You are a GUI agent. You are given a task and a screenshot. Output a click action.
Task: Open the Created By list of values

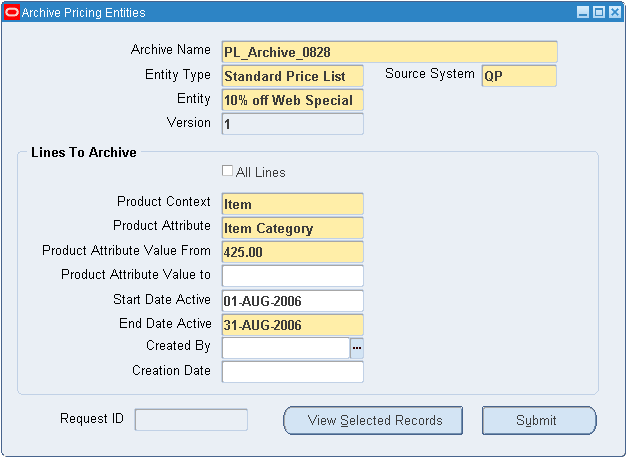[357, 348]
